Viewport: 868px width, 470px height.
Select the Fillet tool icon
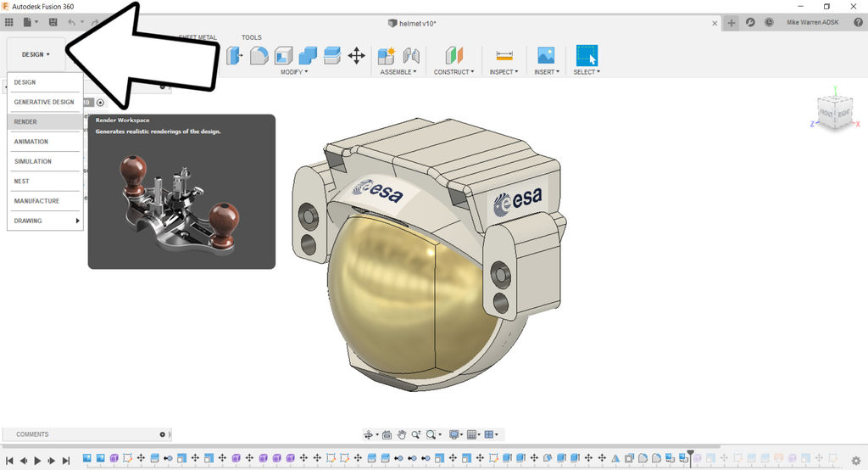click(x=259, y=55)
